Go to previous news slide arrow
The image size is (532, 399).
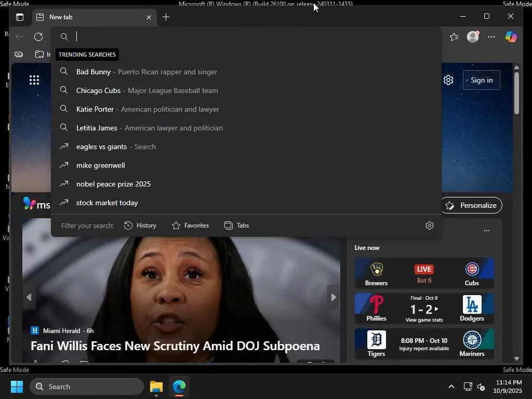29,297
